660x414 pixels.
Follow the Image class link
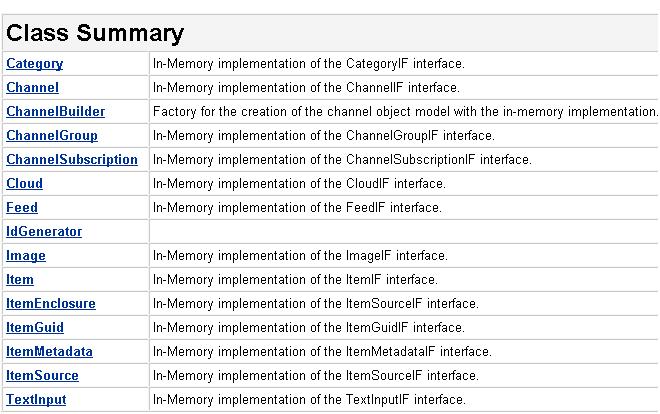click(x=26, y=255)
